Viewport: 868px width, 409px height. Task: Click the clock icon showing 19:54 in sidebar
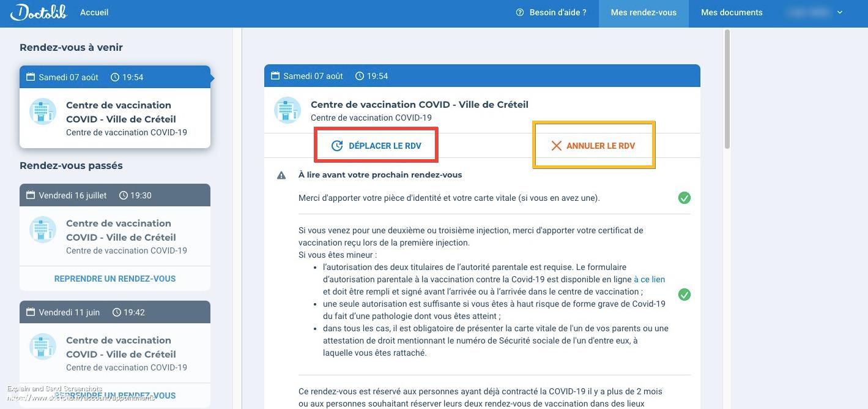pyautogui.click(x=115, y=77)
